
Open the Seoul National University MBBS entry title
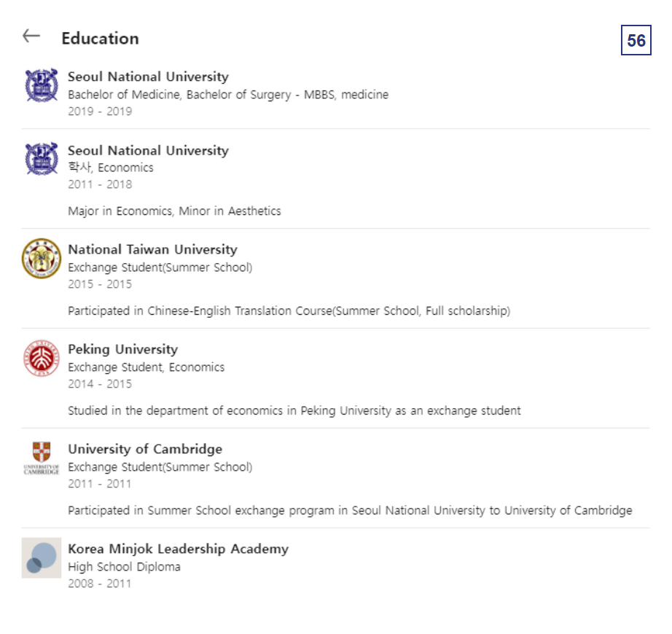coord(148,77)
